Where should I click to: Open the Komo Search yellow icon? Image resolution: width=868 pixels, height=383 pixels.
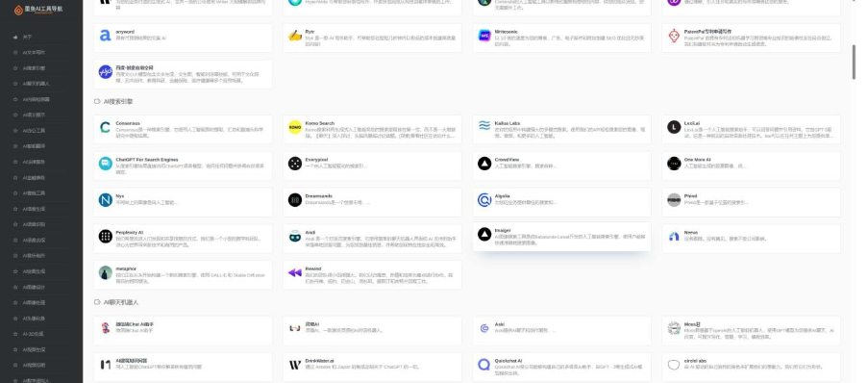(x=295, y=127)
